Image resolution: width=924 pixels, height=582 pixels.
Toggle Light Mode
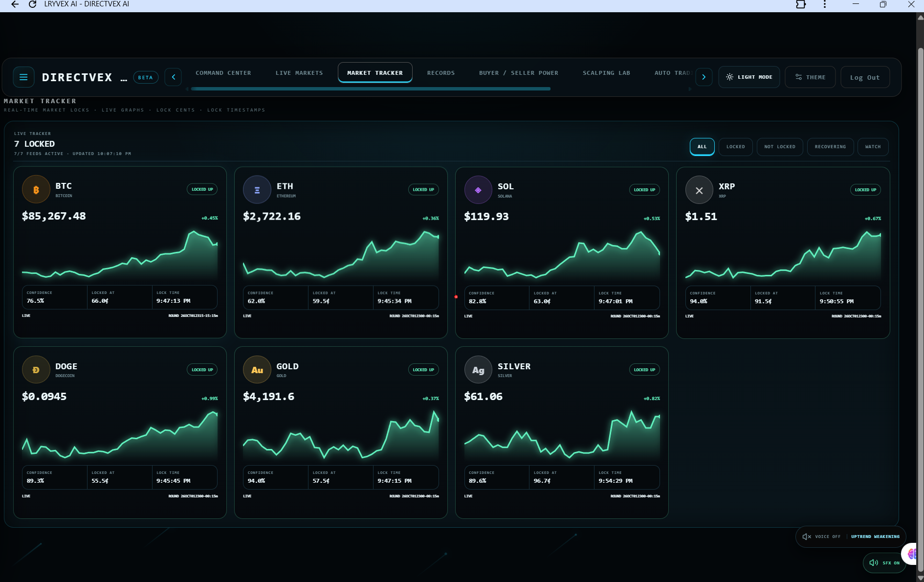click(x=749, y=77)
